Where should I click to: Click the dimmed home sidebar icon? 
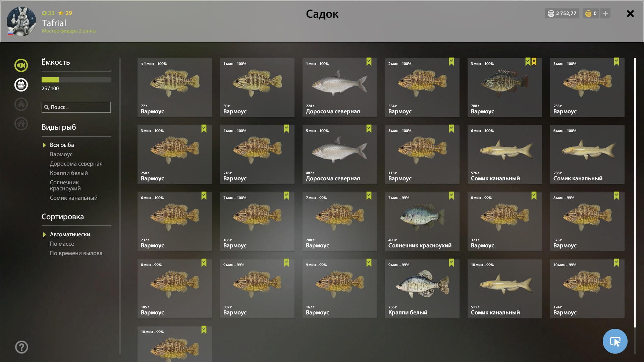click(21, 124)
